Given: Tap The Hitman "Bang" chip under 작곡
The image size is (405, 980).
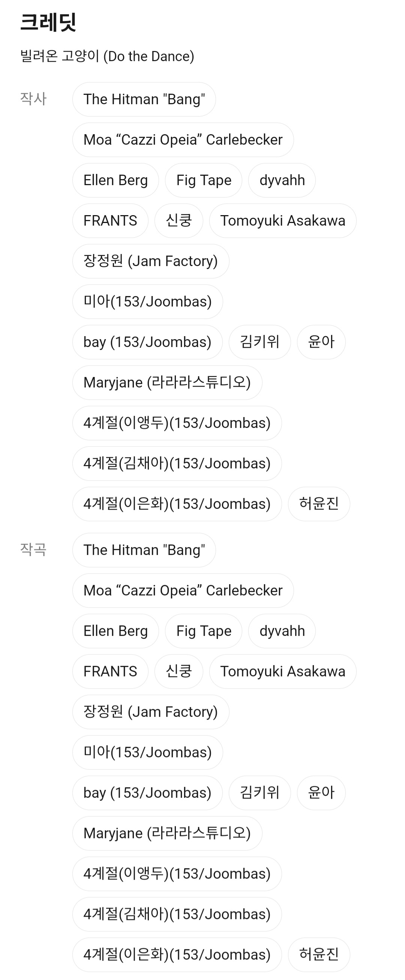Looking at the screenshot, I should coord(144,550).
